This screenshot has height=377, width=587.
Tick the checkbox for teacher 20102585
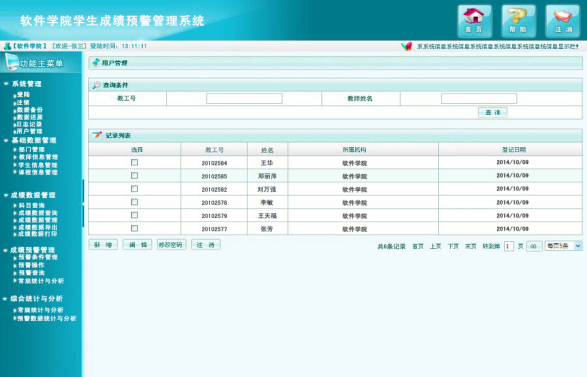click(x=134, y=176)
